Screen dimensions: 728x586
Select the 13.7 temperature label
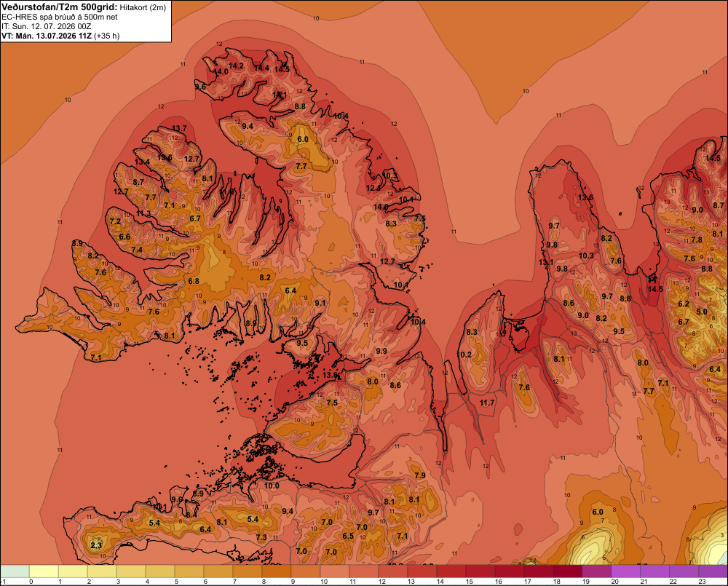(x=179, y=128)
